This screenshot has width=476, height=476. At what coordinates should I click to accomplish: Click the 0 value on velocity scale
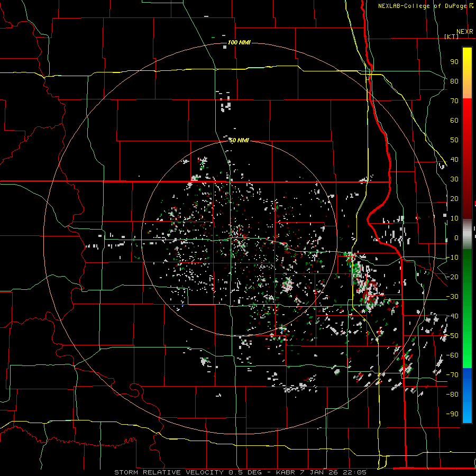pyautogui.click(x=456, y=238)
